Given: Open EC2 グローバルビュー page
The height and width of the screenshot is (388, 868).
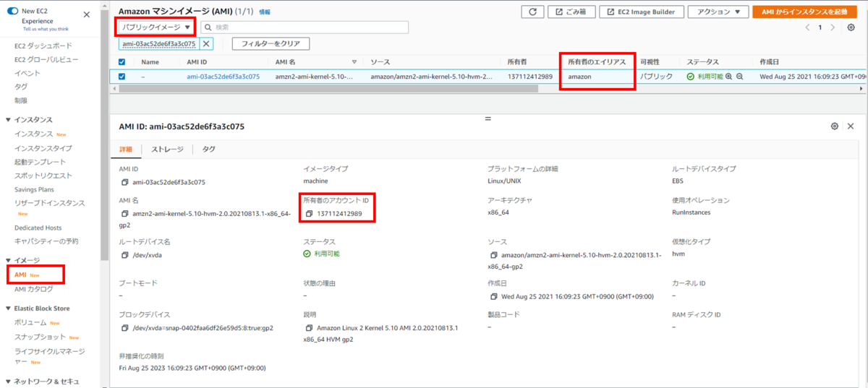Looking at the screenshot, I should [46, 59].
